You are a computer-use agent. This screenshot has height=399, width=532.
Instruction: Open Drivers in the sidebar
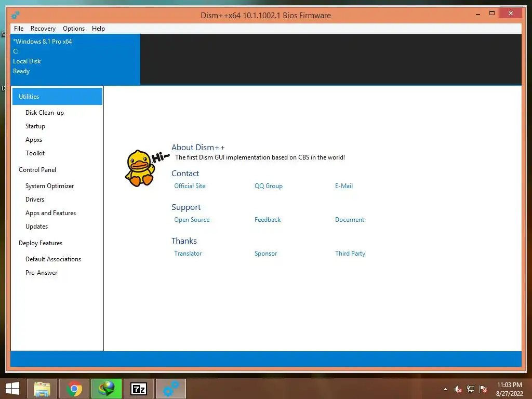[x=35, y=199]
